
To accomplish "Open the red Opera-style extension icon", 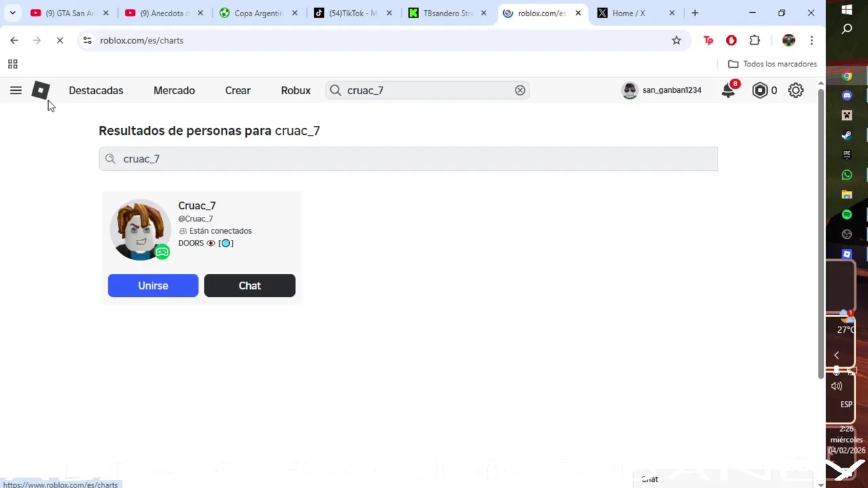I will (731, 41).
